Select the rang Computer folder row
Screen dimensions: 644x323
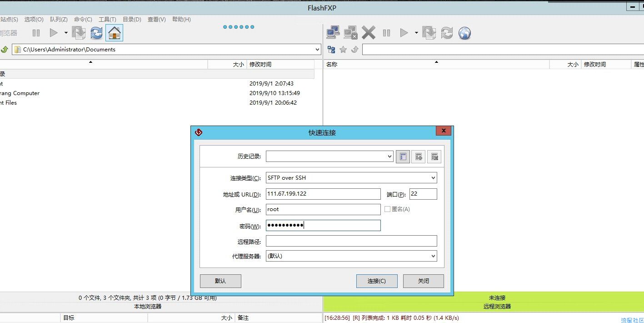[157, 93]
